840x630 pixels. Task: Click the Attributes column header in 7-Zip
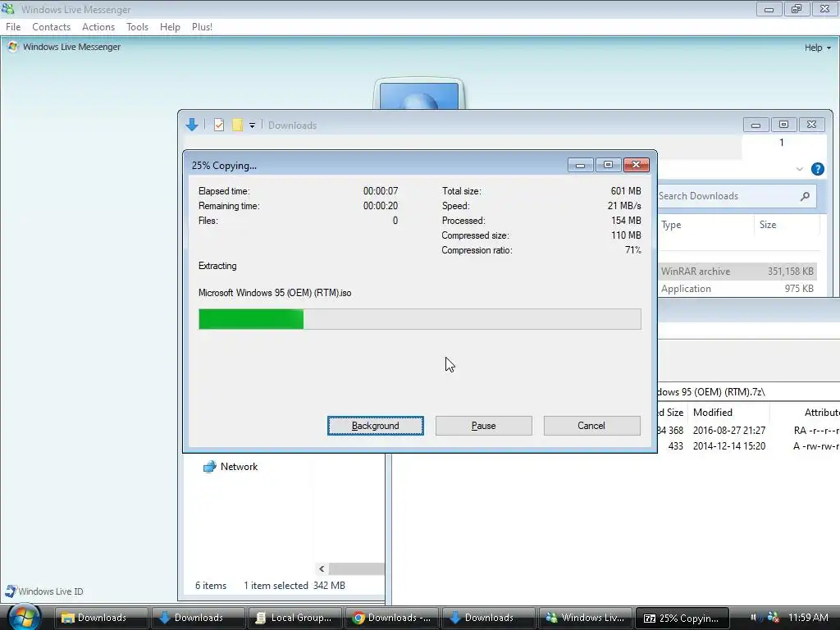pyautogui.click(x=822, y=412)
